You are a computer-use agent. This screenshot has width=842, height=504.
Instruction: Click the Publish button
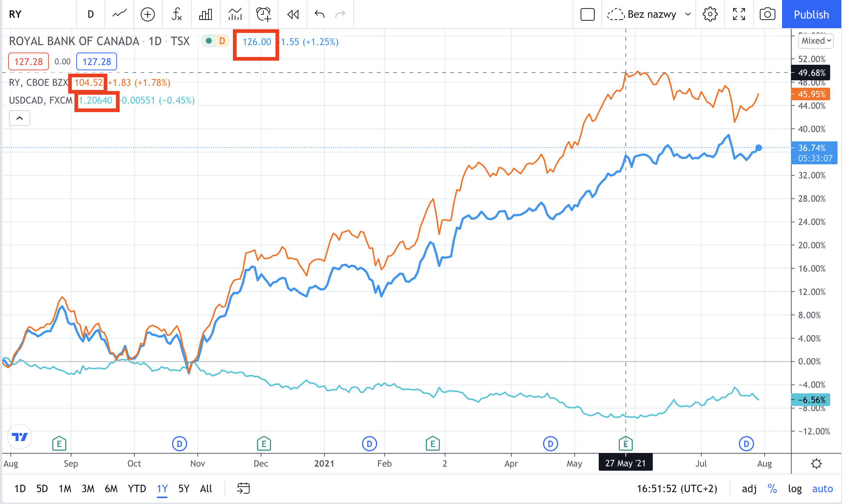811,14
